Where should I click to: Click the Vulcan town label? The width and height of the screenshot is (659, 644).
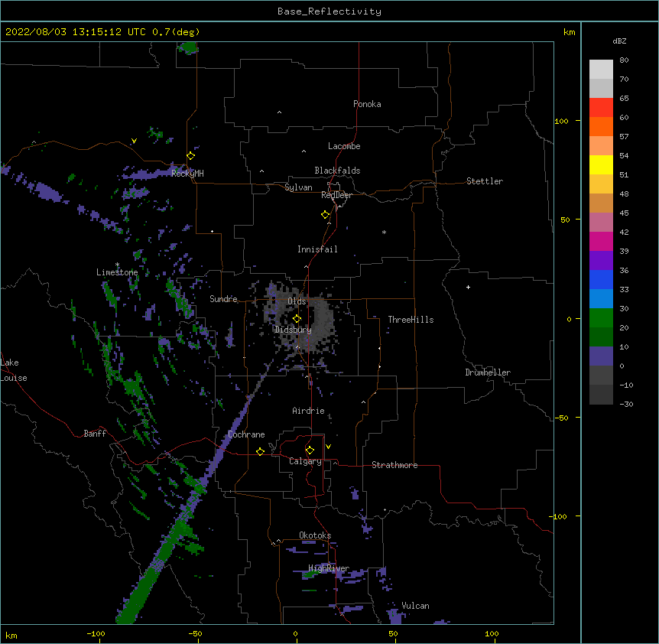click(x=415, y=606)
